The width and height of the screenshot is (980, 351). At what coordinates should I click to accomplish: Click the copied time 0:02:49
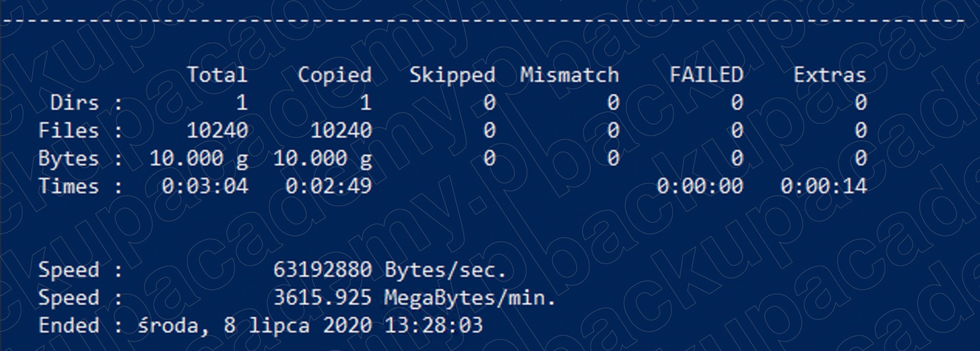(x=329, y=186)
